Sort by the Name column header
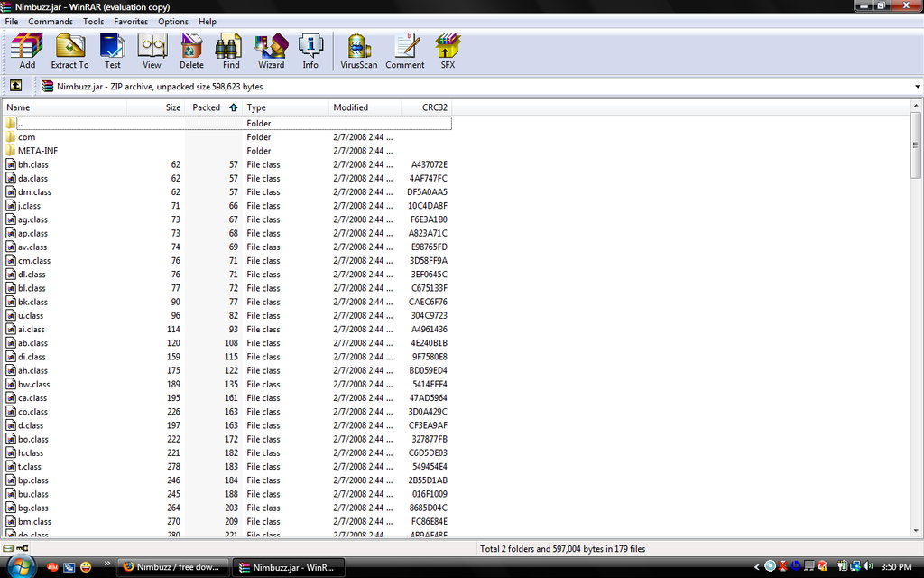Image resolution: width=924 pixels, height=578 pixels. (65, 107)
